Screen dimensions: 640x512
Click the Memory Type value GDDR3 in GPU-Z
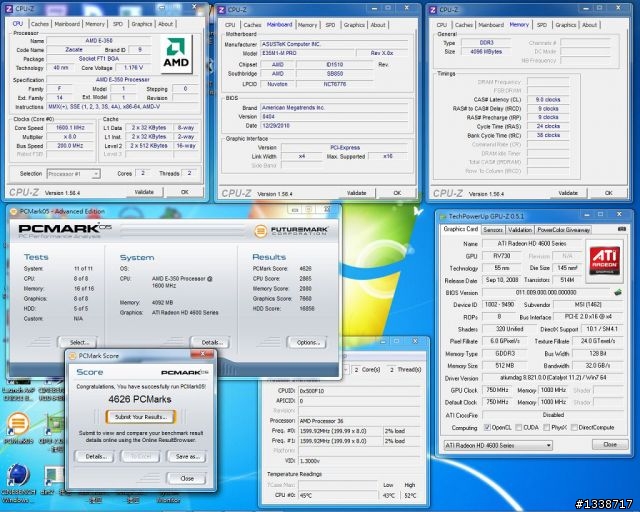tap(504, 354)
